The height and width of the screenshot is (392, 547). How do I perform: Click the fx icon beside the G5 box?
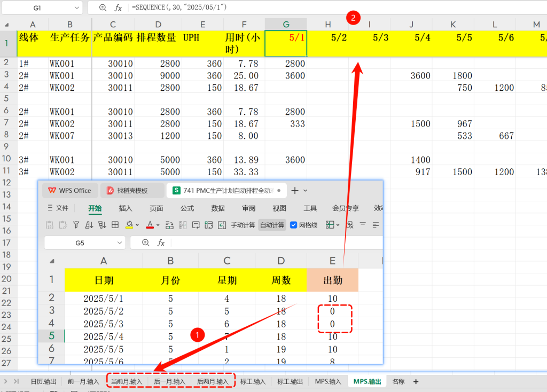point(161,243)
